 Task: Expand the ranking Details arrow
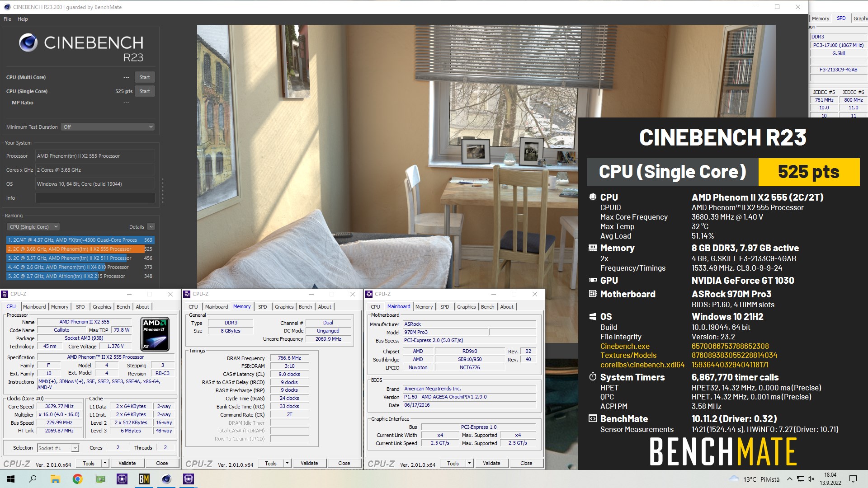(151, 227)
